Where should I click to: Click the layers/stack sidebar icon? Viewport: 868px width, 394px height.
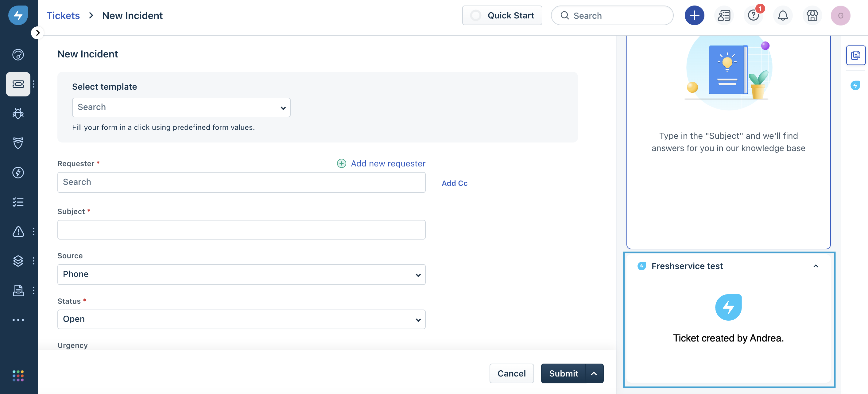[18, 261]
